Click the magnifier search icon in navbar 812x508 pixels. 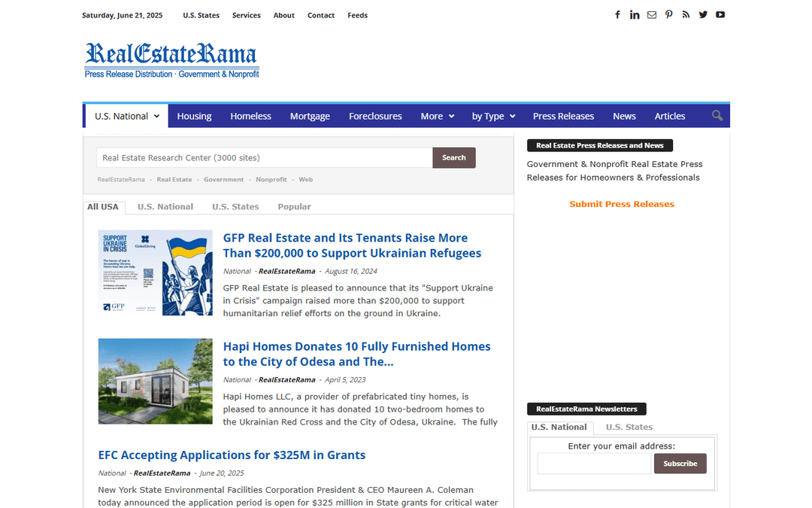click(717, 116)
